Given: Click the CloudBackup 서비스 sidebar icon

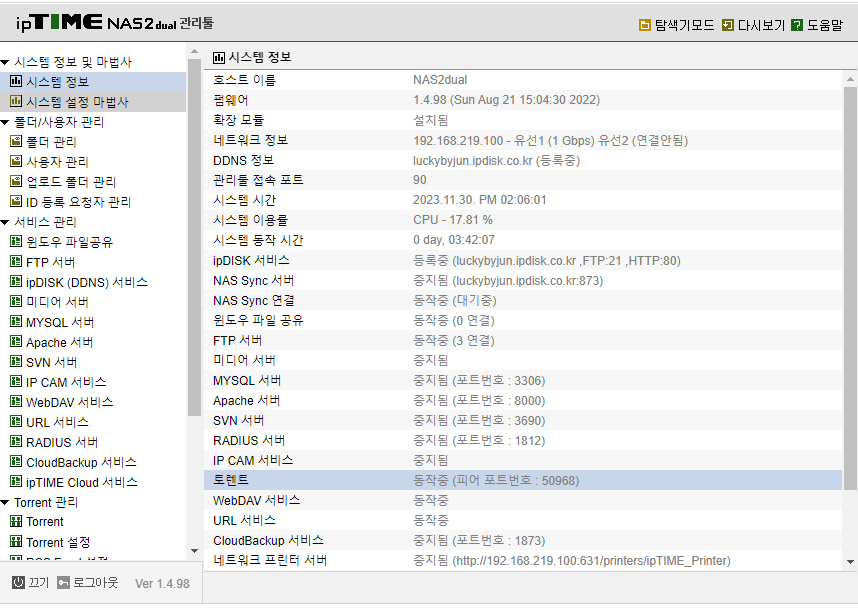Looking at the screenshot, I should (16, 462).
